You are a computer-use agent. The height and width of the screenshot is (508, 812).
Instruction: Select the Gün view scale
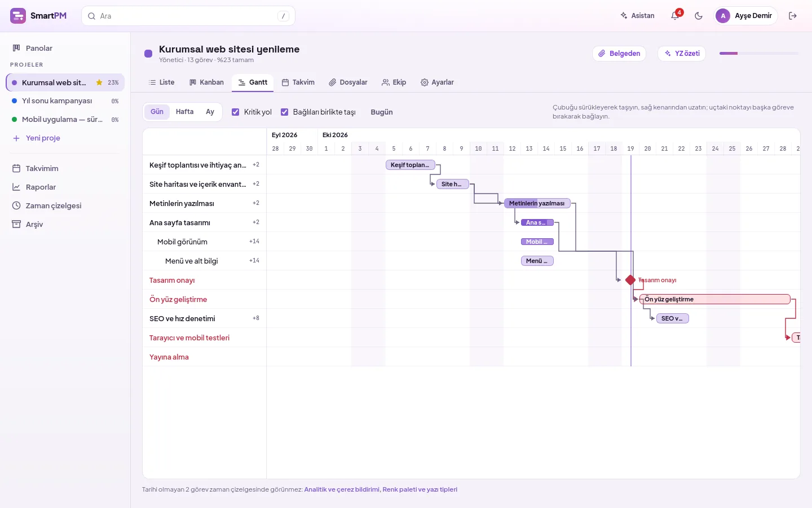click(x=157, y=112)
